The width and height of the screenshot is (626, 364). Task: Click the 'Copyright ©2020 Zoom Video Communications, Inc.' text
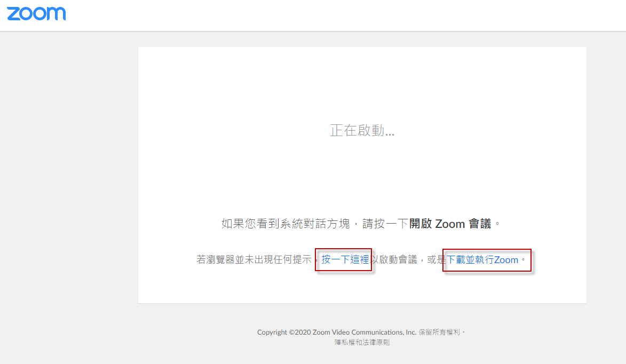point(337,332)
